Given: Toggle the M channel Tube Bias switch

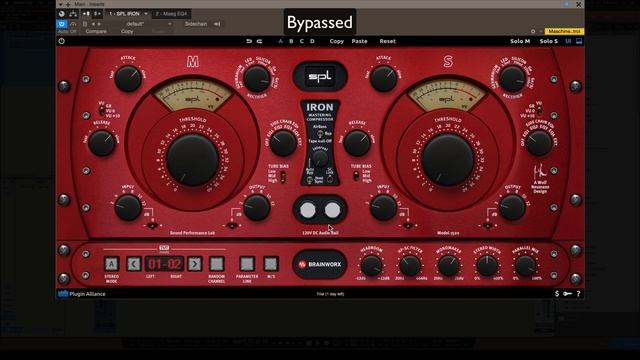Looking at the screenshot, I should pos(283,177).
